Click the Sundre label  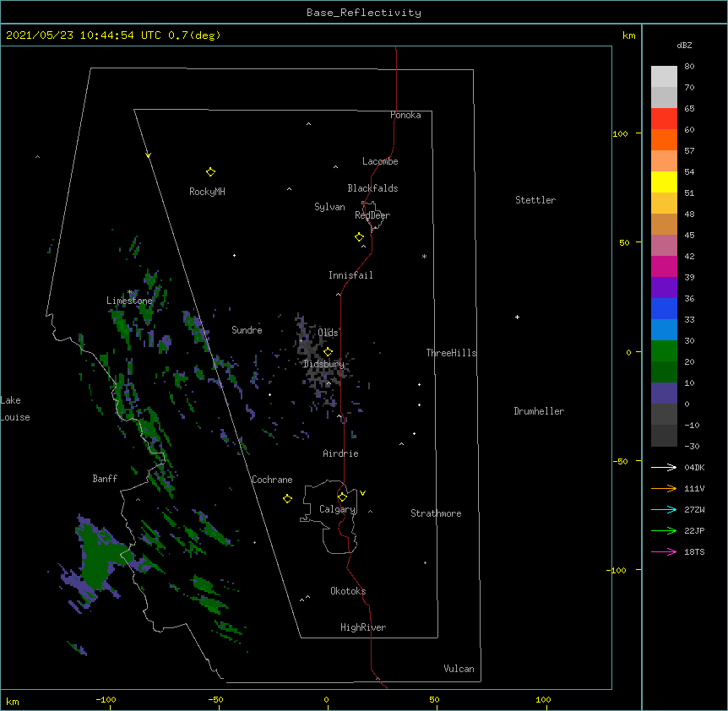tap(247, 330)
